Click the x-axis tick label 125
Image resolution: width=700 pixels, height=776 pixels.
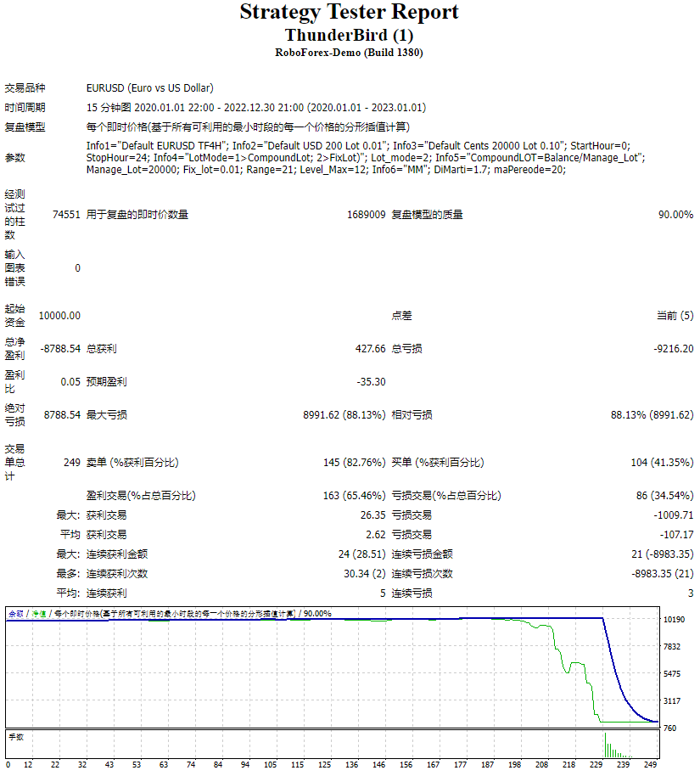point(324,765)
